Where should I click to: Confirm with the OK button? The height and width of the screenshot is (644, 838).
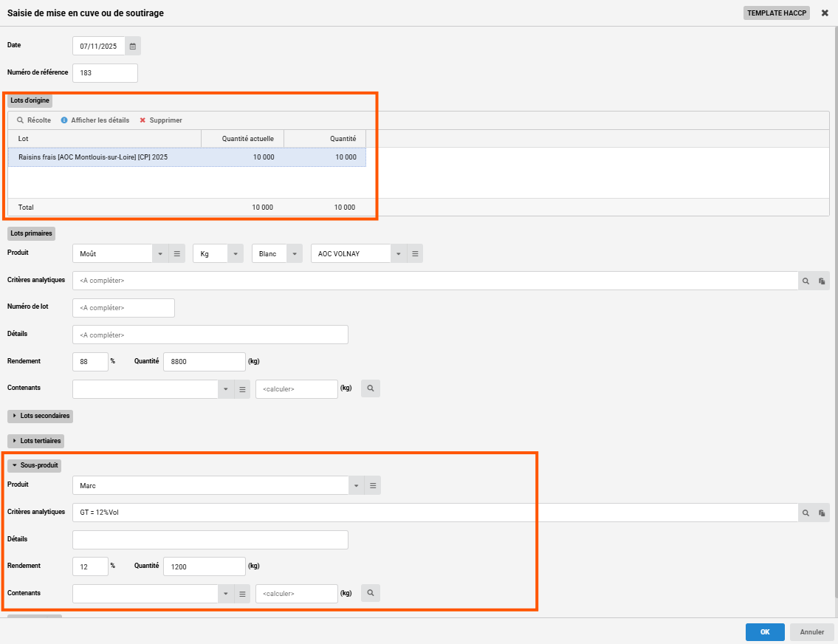[765, 631]
